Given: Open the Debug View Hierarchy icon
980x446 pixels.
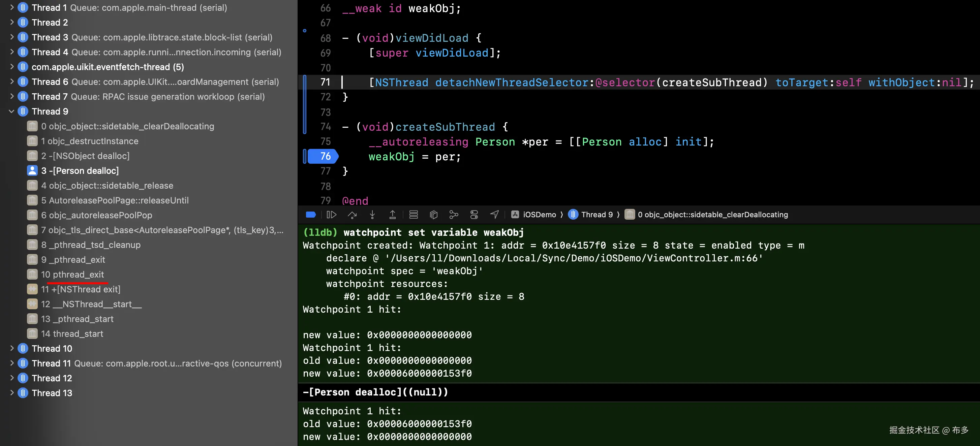Looking at the screenshot, I should point(434,215).
